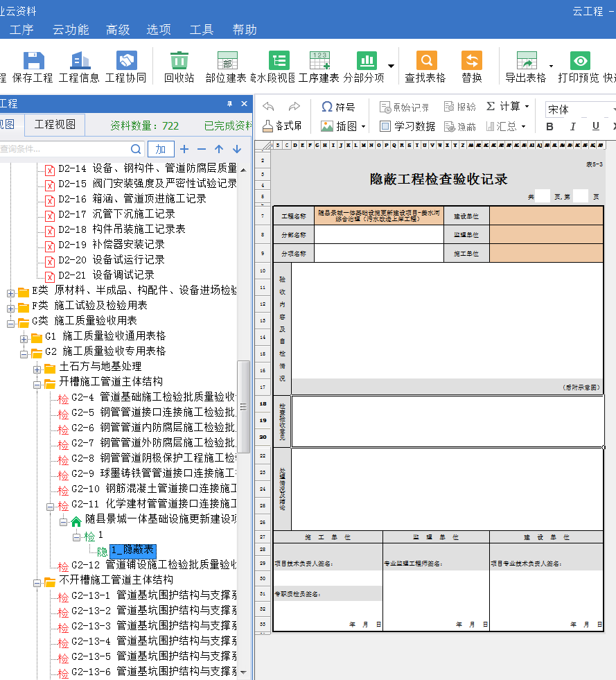
Task: Expand the F类 施工试验及检验用表 folder
Action: [x=11, y=306]
